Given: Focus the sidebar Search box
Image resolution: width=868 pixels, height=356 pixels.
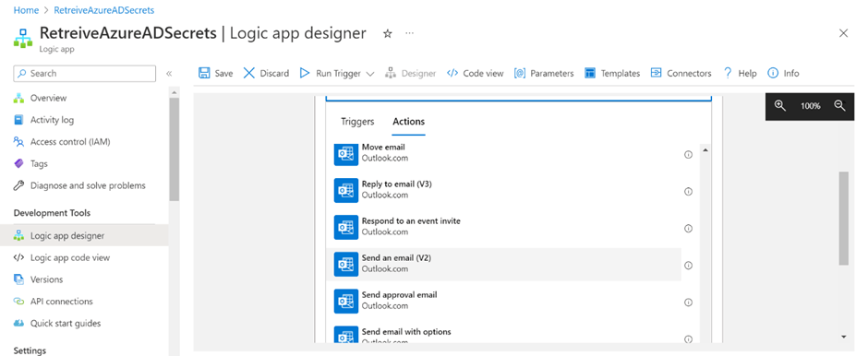Looking at the screenshot, I should point(85,74).
